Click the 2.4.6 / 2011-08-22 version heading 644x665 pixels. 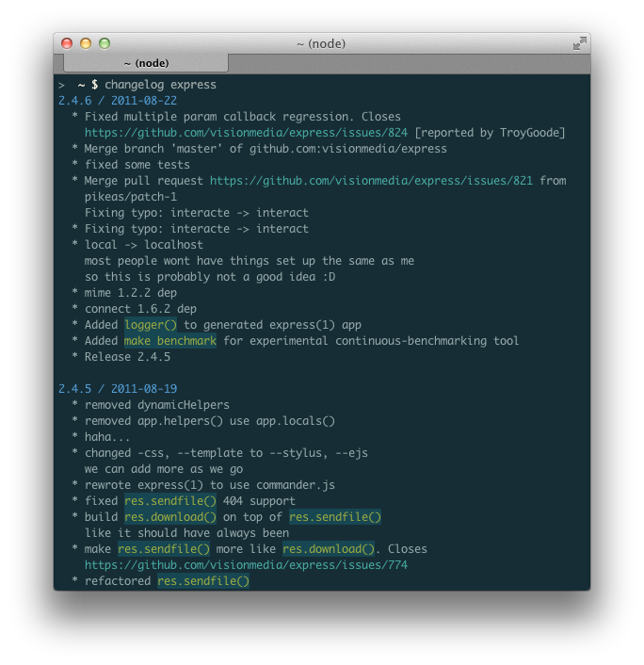(x=118, y=101)
